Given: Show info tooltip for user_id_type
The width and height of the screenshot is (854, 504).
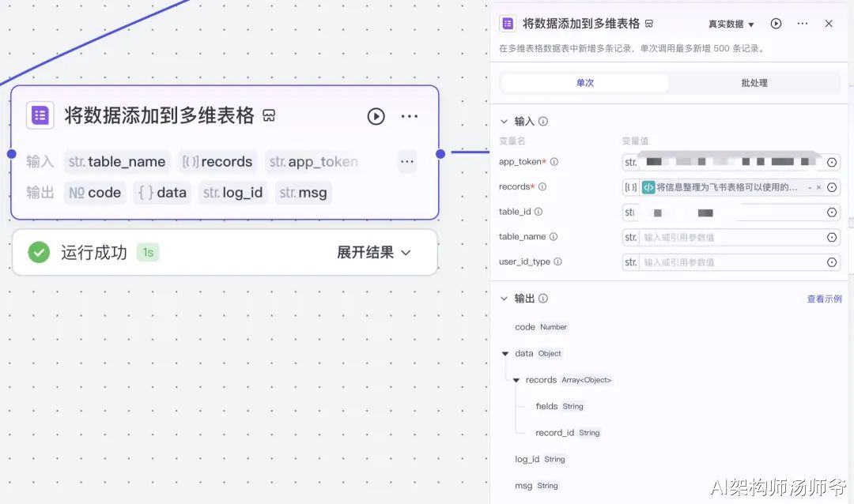Looking at the screenshot, I should point(557,261).
